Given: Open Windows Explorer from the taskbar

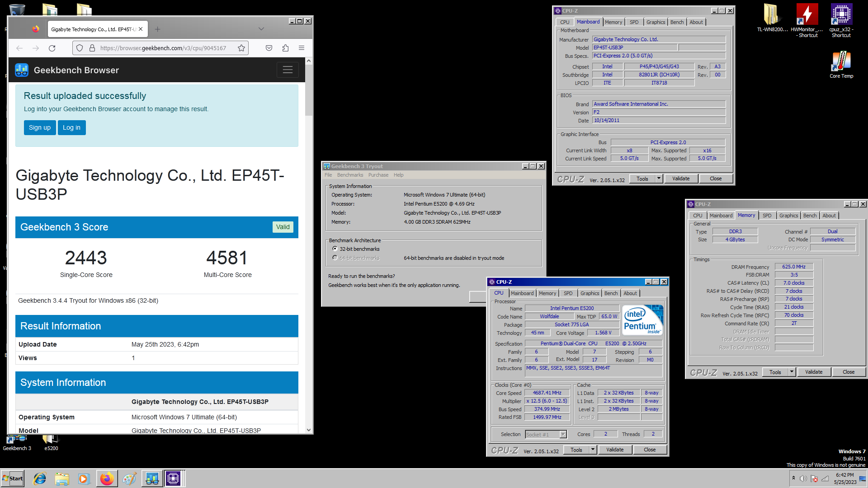Looking at the screenshot, I should coord(62,479).
